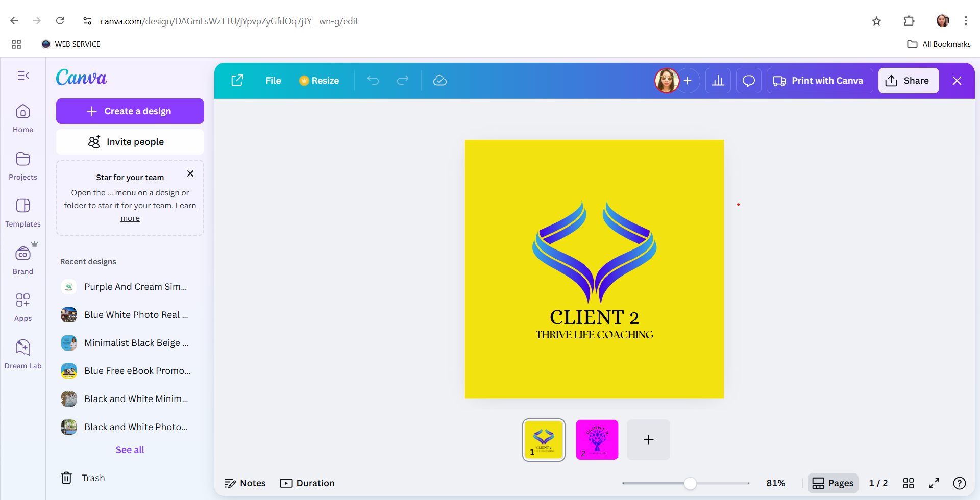The image size is (980, 500).
Task: Open Black and White Minim design
Action: [130, 399]
